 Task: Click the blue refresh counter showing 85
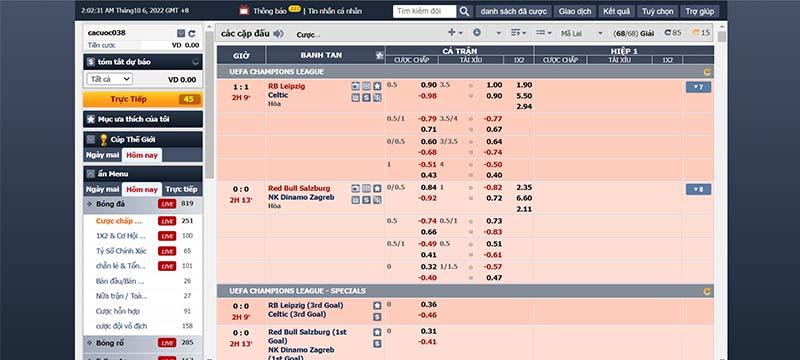tap(673, 33)
